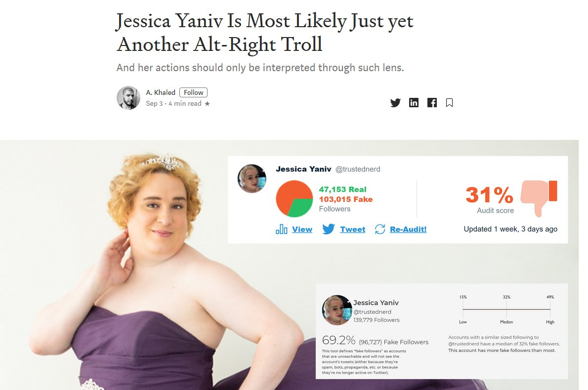
Task: Click the real/fake followers pie chart
Action: [x=294, y=199]
